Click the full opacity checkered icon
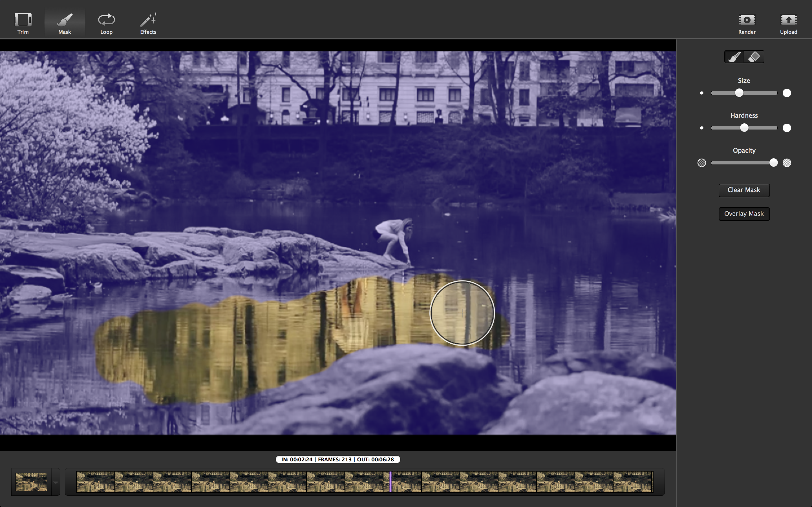 coord(787,163)
